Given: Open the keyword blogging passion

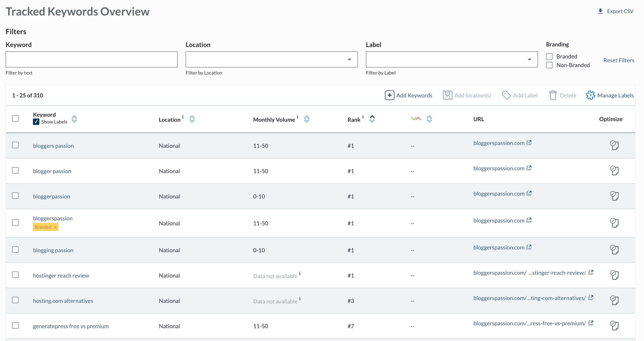Looking at the screenshot, I should click(x=53, y=250).
